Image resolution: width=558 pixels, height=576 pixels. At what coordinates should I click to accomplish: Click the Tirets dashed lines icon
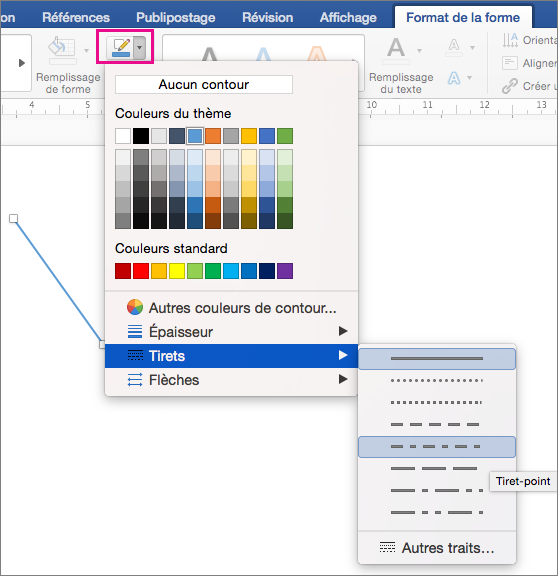pos(135,355)
